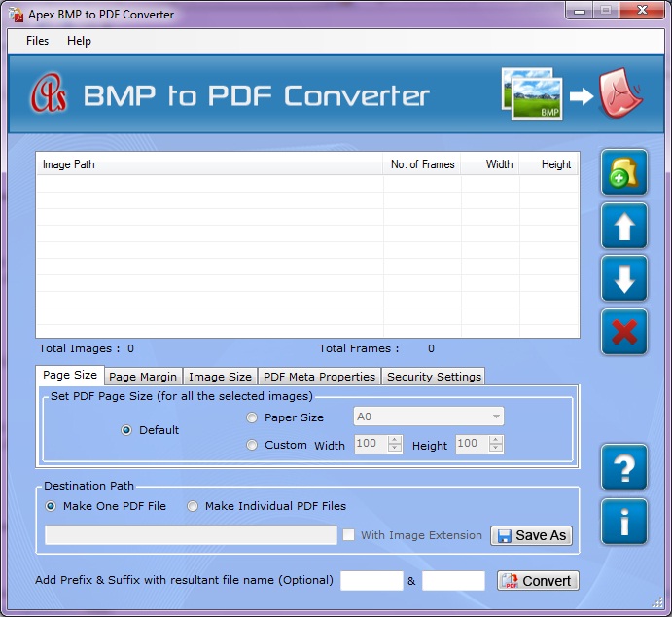Click the red PDF icon in banner

tap(620, 92)
